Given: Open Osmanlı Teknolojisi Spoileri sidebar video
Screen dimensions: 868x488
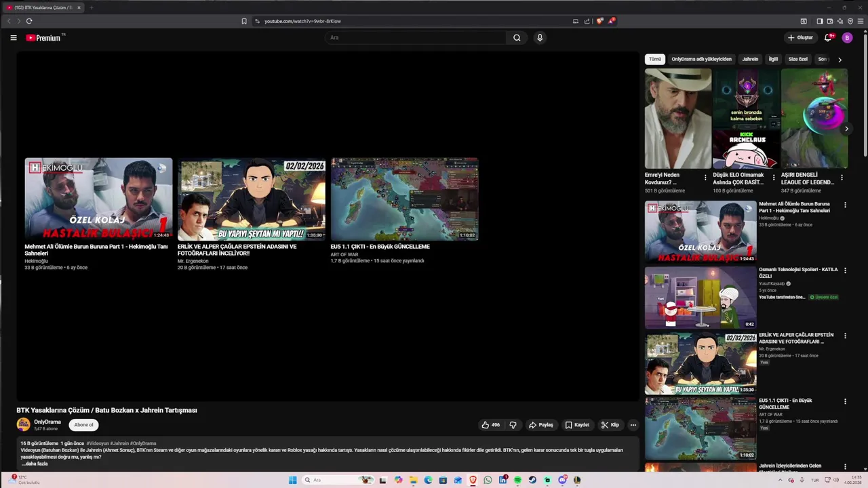Looking at the screenshot, I should (701, 298).
